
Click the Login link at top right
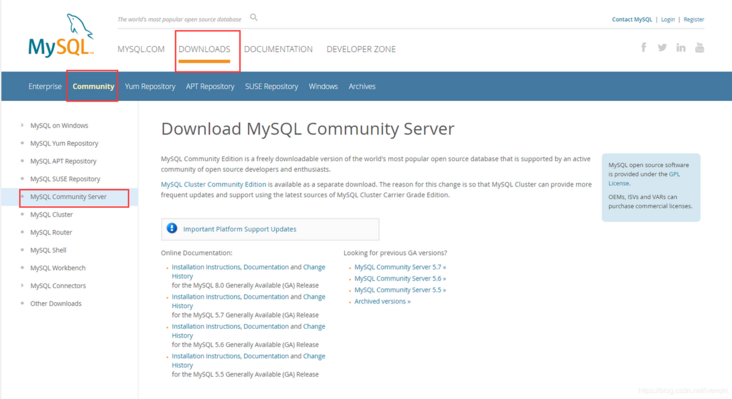click(668, 20)
